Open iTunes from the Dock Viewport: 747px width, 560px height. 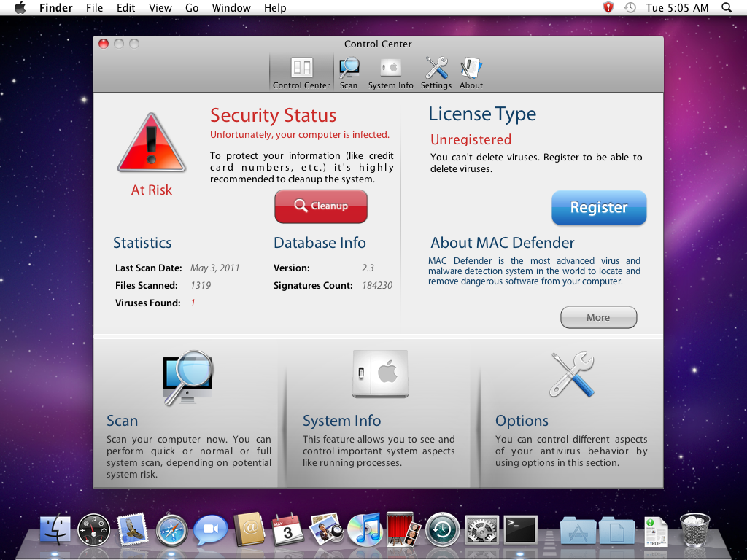point(365,529)
